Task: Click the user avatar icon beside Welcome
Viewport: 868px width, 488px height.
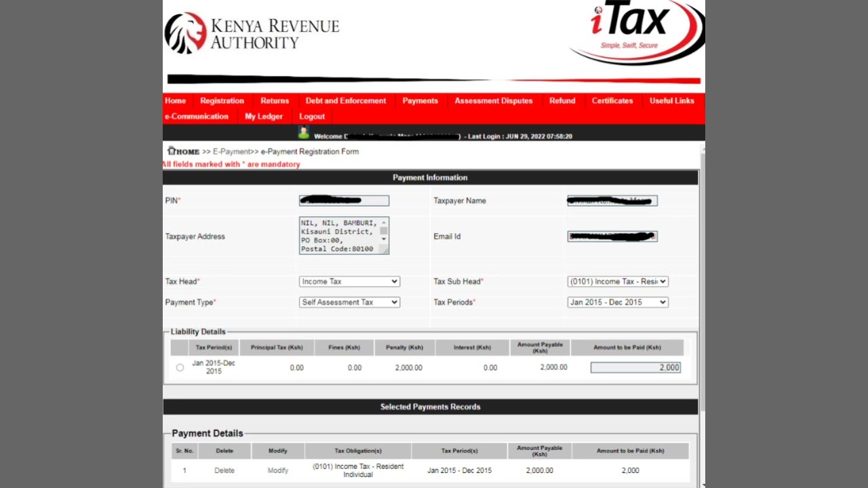Action: pos(303,133)
